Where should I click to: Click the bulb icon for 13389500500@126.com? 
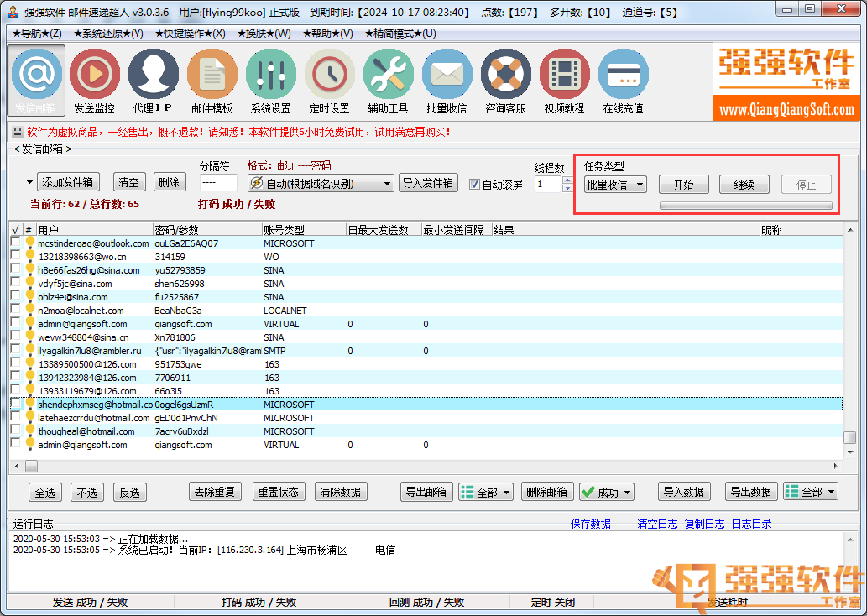click(30, 363)
